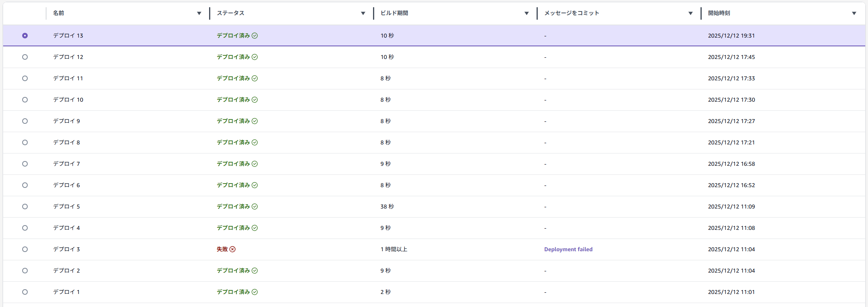Click the success checkmark icon for デプロイ 7

tap(255, 164)
